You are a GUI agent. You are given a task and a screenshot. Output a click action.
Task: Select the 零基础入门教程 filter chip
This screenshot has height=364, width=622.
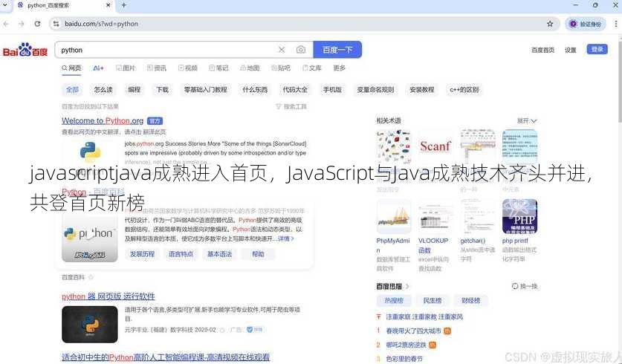206,90
